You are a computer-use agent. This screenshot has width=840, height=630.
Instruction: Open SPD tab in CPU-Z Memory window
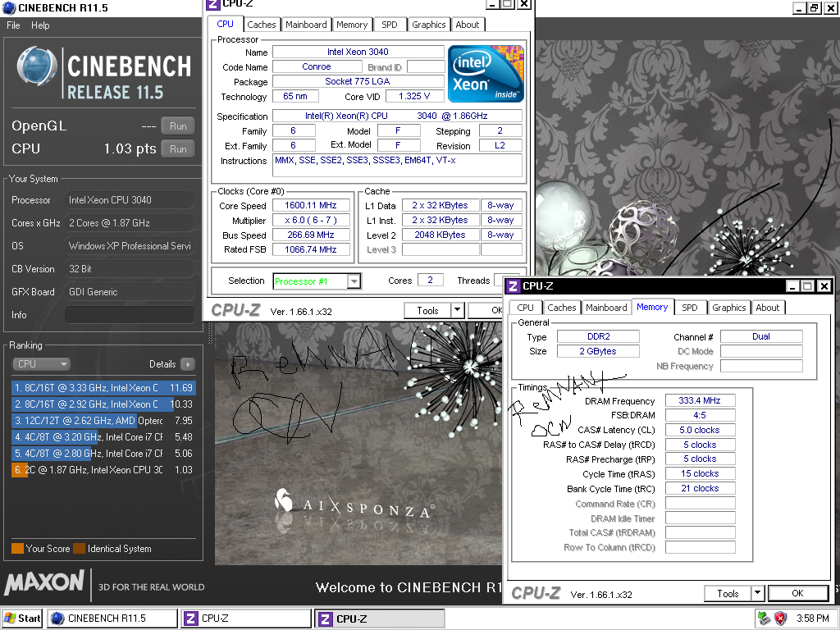pyautogui.click(x=689, y=308)
